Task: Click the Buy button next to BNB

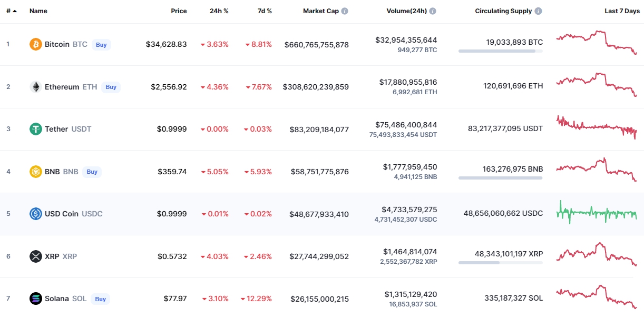Action: 92,172
